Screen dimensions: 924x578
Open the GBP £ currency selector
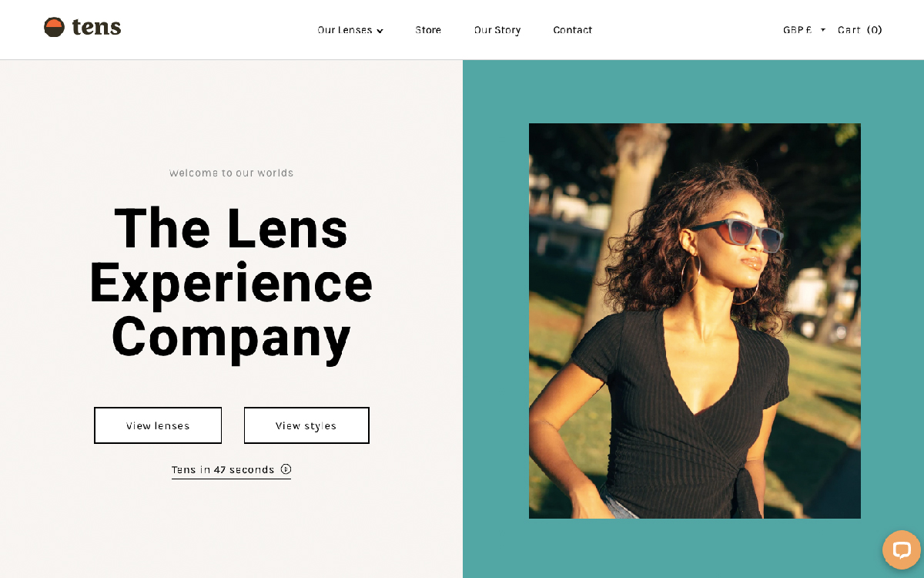(x=804, y=30)
